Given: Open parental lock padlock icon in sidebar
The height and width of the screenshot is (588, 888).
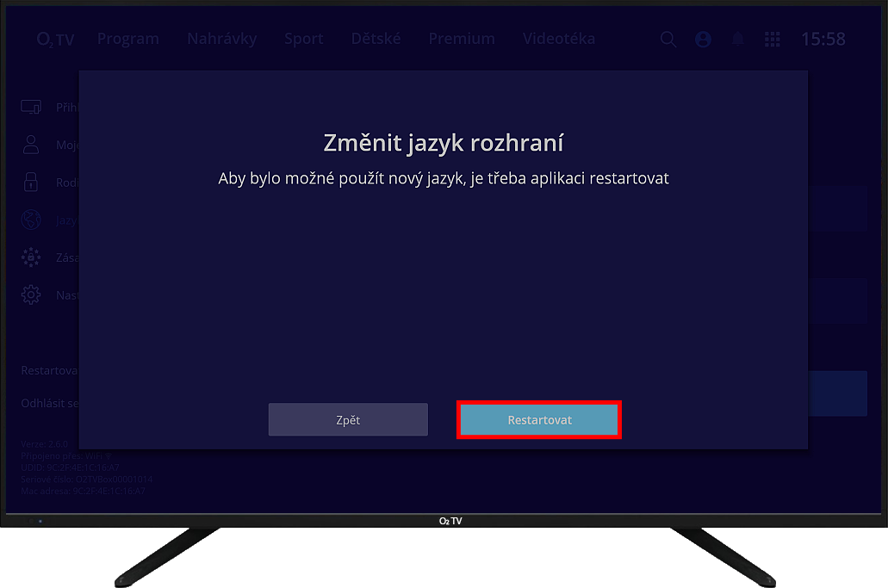Looking at the screenshot, I should click(x=31, y=183).
